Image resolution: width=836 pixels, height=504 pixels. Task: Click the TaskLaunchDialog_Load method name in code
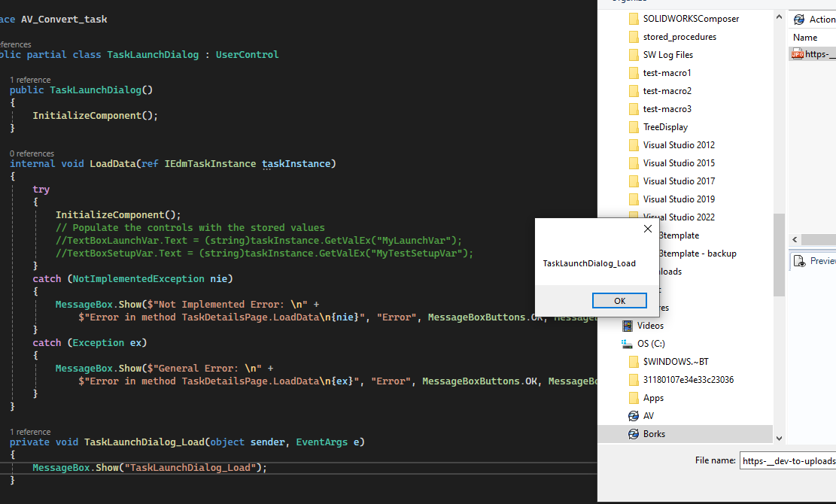(144, 442)
